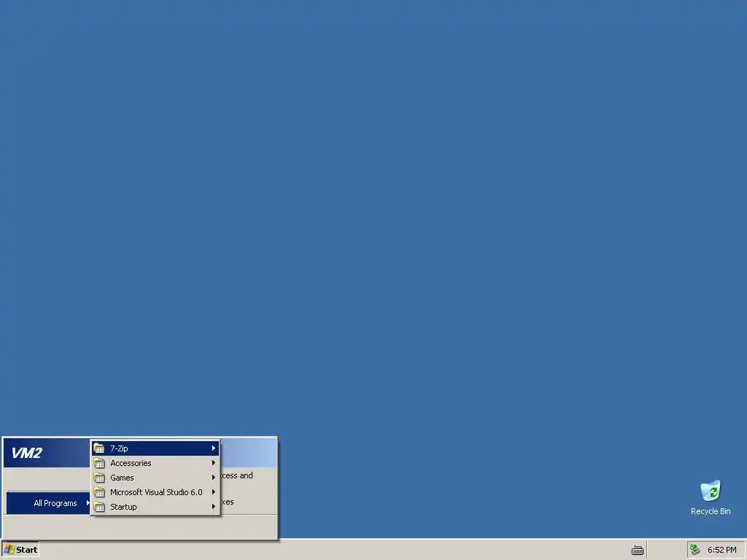The width and height of the screenshot is (747, 560).
Task: Expand the 7-Zip submenu arrow
Action: (x=214, y=448)
